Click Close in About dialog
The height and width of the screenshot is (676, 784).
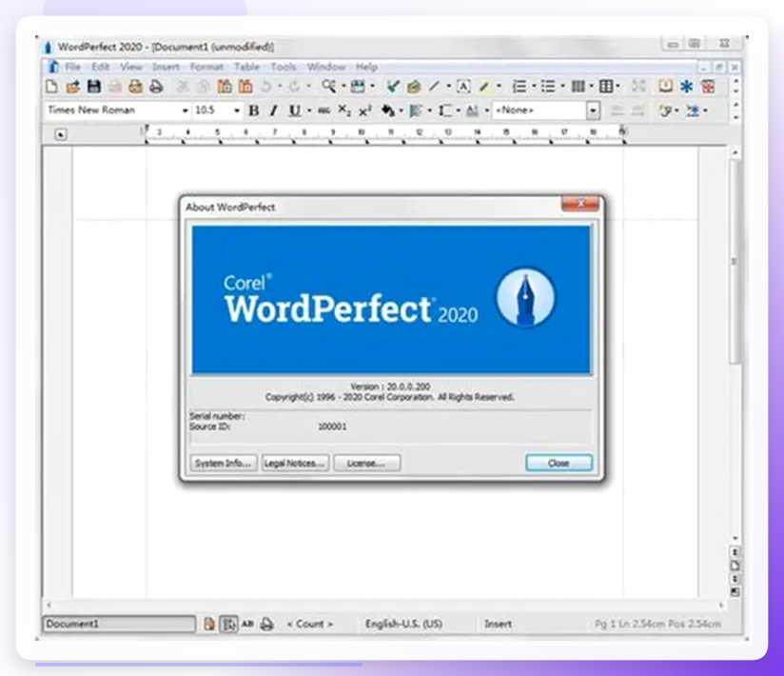[x=559, y=464]
